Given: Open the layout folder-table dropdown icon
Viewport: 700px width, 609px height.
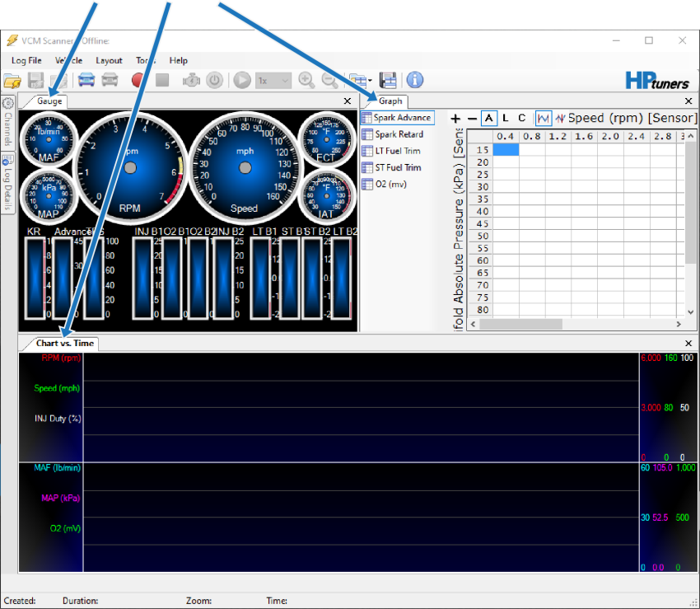Looking at the screenshot, I should 360,81.
